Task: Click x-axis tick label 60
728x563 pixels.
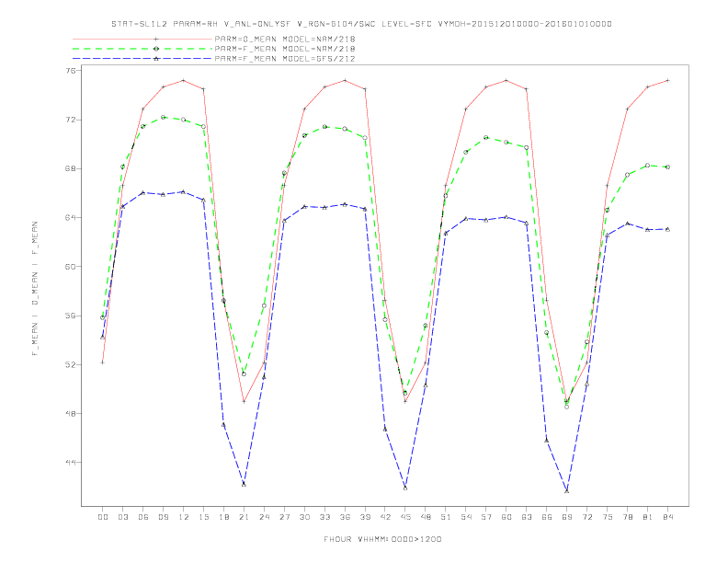Action: pyautogui.click(x=506, y=517)
